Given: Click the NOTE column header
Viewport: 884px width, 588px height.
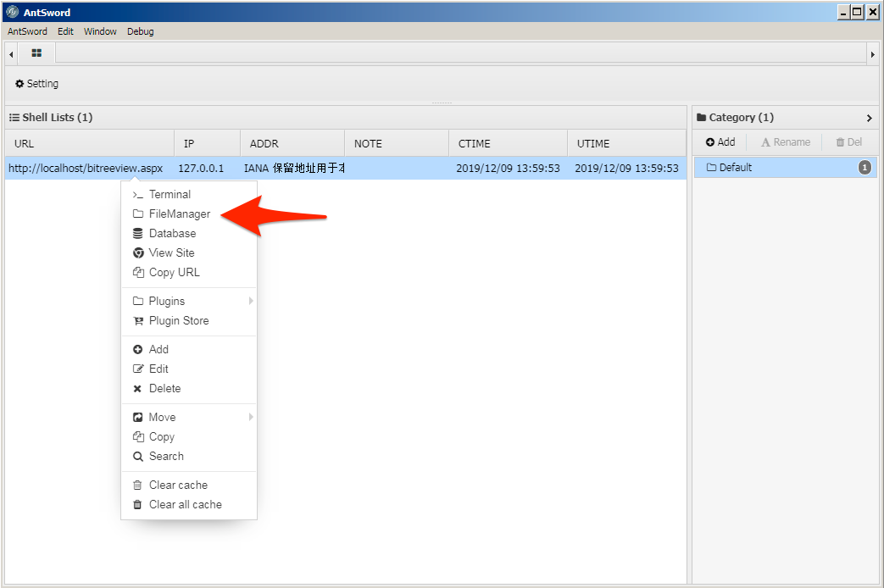Looking at the screenshot, I should pyautogui.click(x=397, y=143).
